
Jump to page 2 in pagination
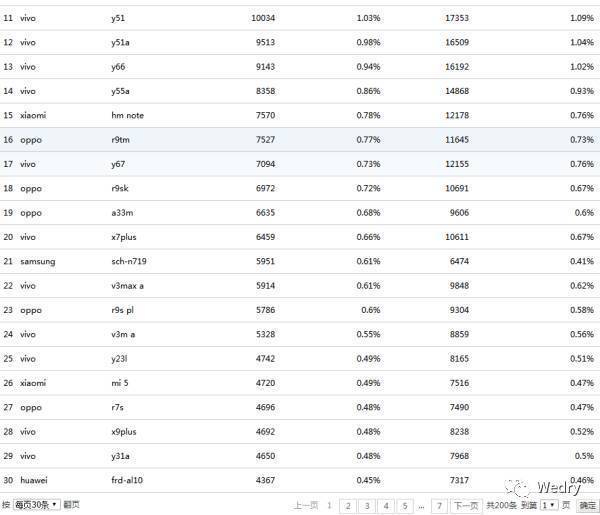tap(348, 506)
